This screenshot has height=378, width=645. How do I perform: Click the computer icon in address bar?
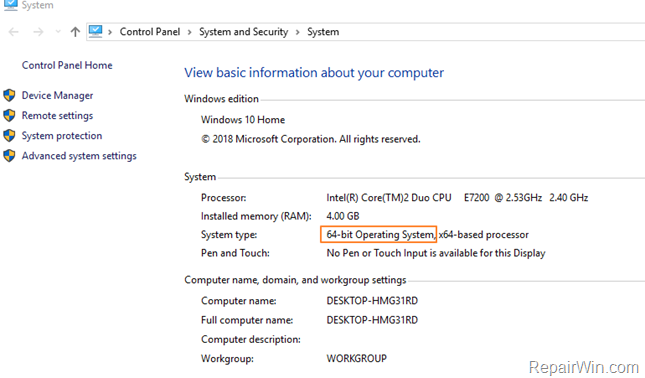click(x=95, y=31)
